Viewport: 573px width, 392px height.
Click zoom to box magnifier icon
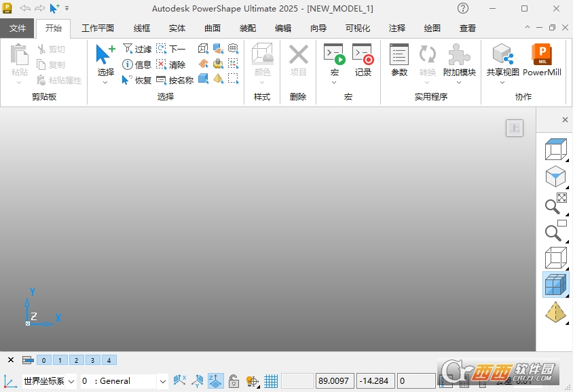tap(555, 231)
